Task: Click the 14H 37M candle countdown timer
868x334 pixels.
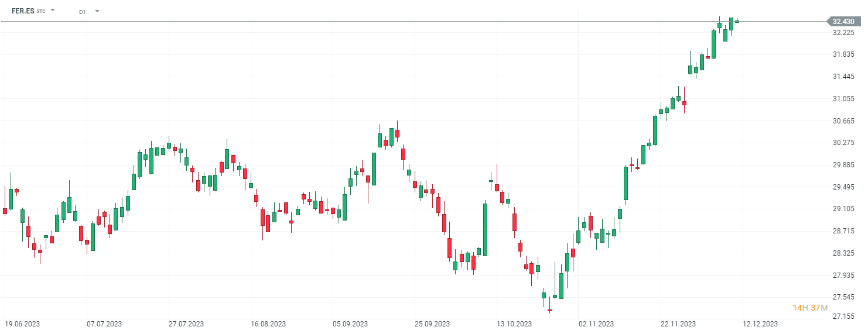Action: (x=810, y=308)
